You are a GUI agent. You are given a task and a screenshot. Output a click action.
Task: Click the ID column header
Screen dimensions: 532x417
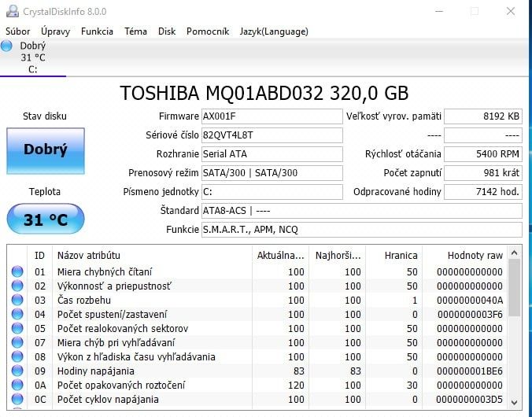click(x=39, y=255)
